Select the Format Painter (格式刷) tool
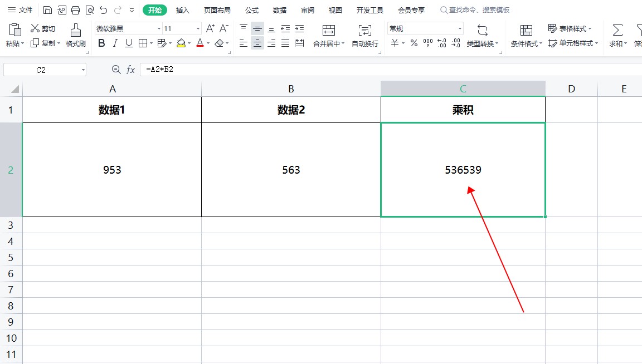 pos(75,35)
